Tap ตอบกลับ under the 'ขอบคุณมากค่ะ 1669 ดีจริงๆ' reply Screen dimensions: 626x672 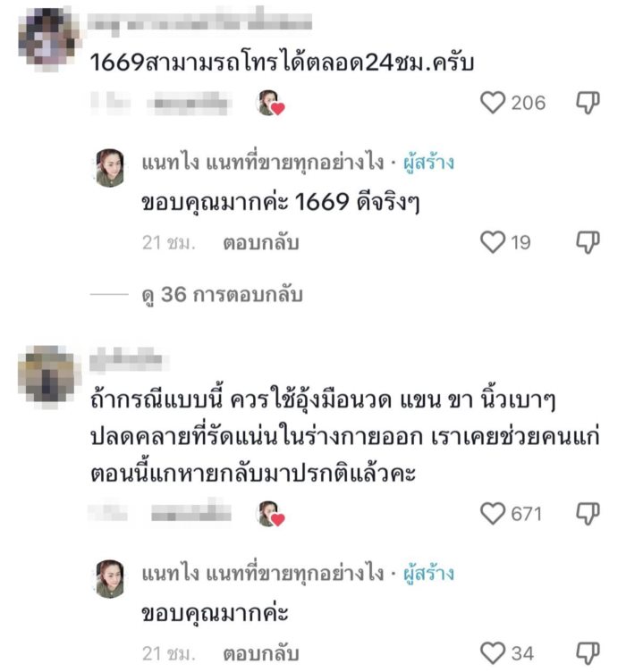coord(260,242)
